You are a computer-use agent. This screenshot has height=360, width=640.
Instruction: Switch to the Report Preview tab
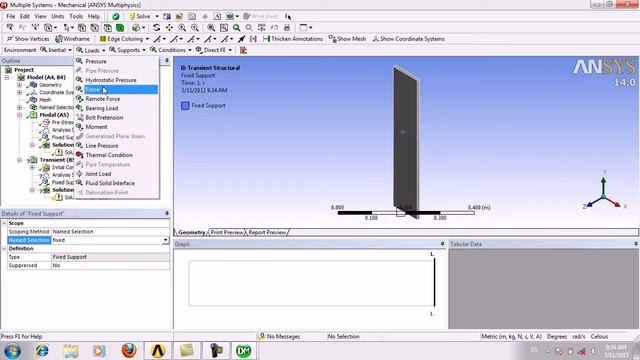(x=267, y=232)
